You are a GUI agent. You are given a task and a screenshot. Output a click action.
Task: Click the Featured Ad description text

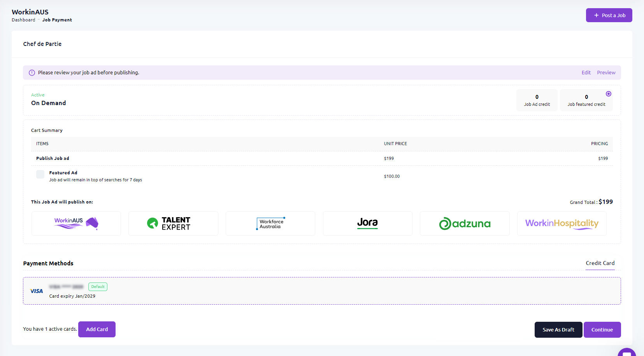point(95,180)
